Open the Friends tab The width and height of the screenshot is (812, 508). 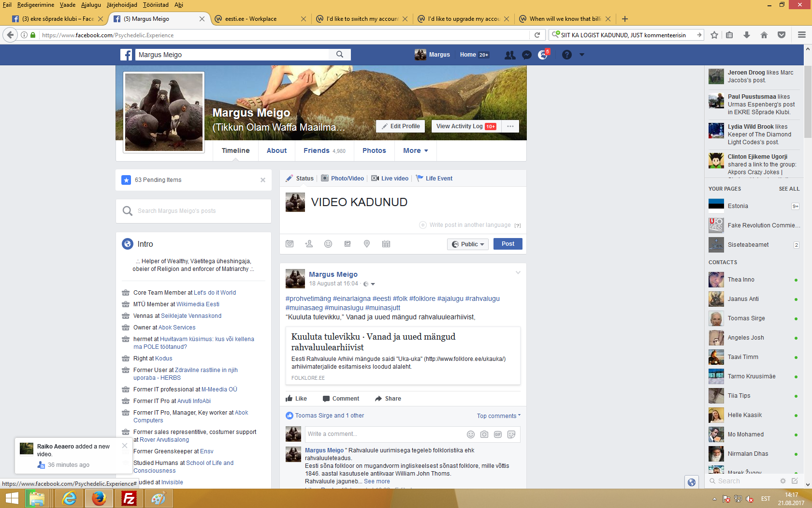[x=324, y=150]
